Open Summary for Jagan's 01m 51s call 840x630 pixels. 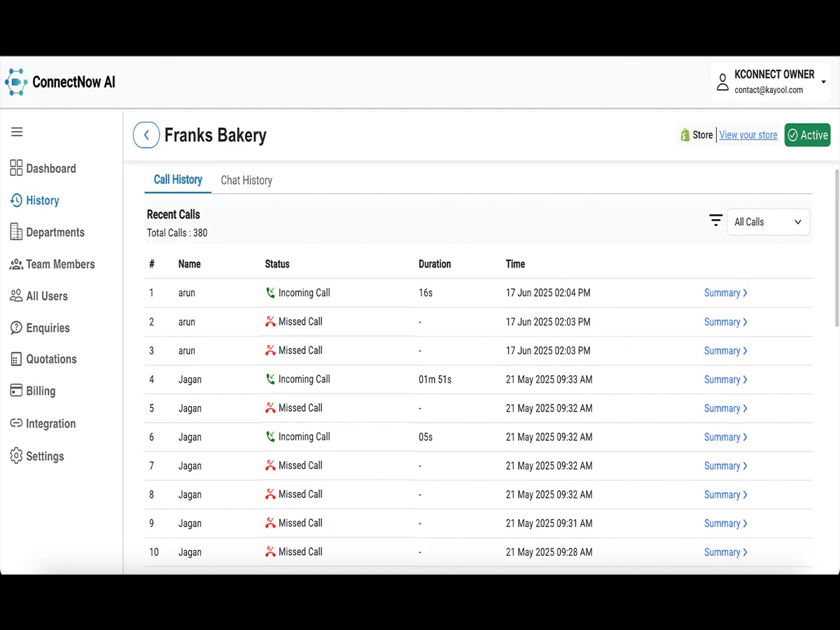(725, 379)
